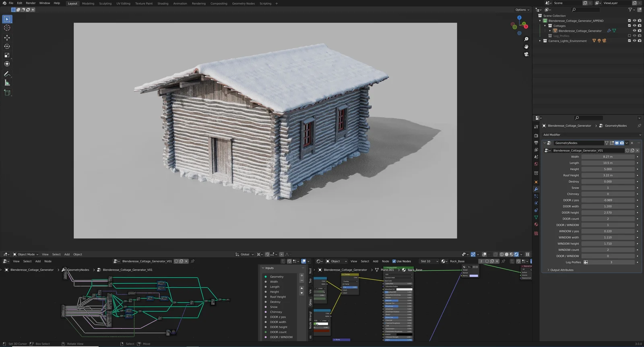Activate the Move tool
The image size is (644, 347).
(7, 37)
